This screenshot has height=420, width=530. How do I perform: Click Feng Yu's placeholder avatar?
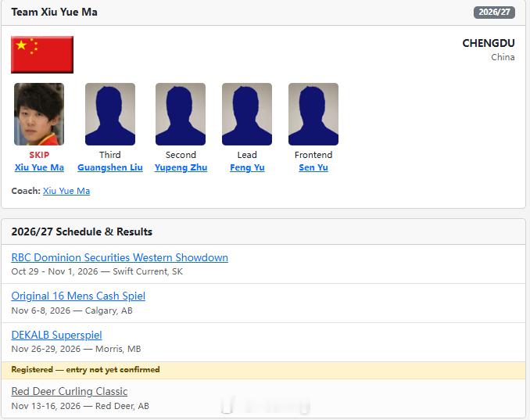[247, 114]
